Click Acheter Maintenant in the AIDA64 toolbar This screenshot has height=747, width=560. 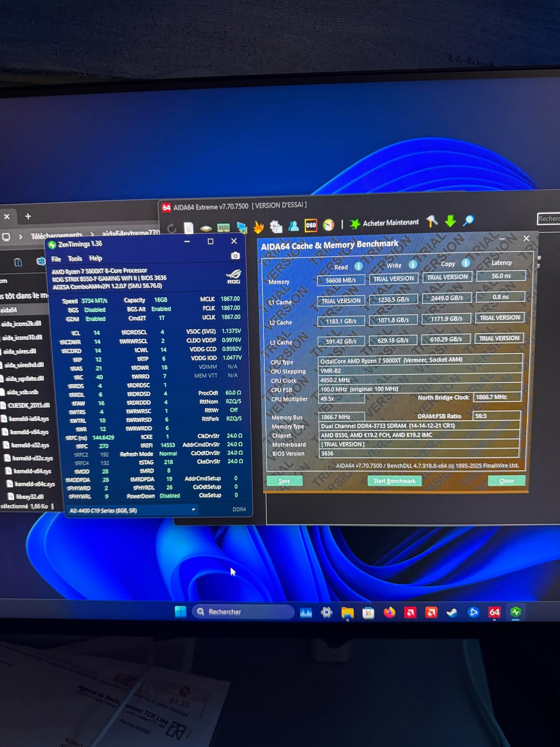[x=390, y=223]
